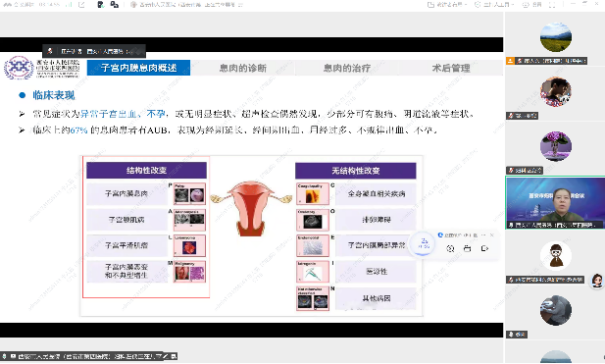Click the uterus illustration in the slide
Screen dimensions: 605x364
251,208
